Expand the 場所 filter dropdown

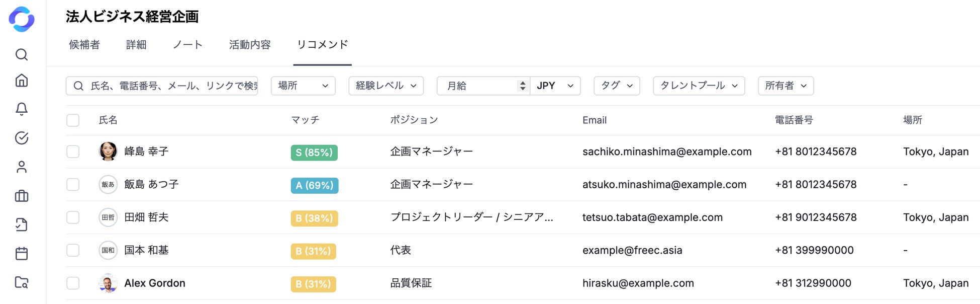[303, 86]
